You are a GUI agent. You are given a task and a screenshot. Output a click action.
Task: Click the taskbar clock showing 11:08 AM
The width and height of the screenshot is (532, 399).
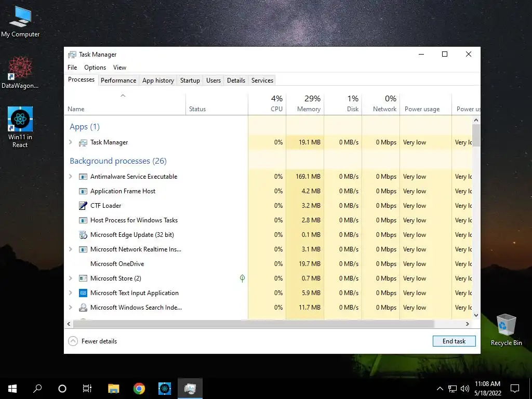click(x=487, y=389)
